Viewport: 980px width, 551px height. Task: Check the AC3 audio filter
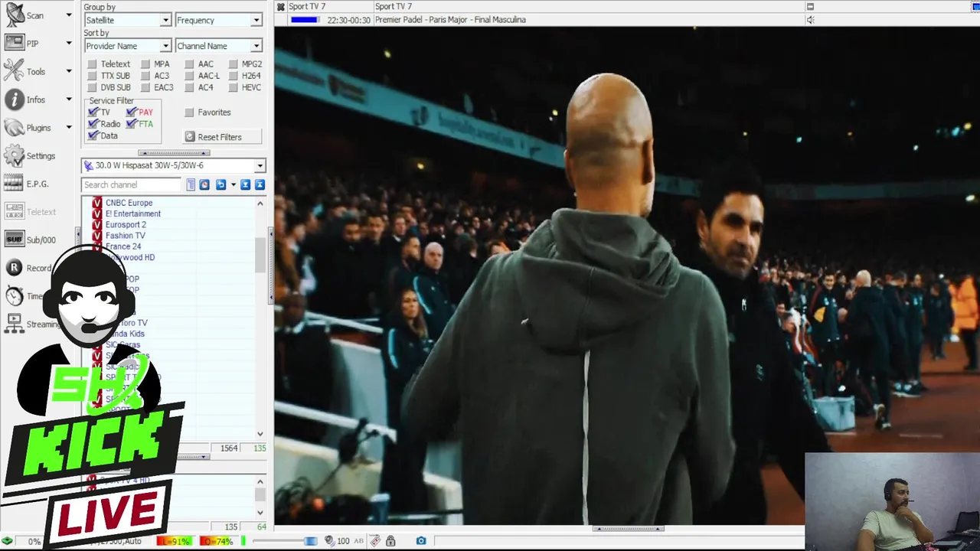145,76
